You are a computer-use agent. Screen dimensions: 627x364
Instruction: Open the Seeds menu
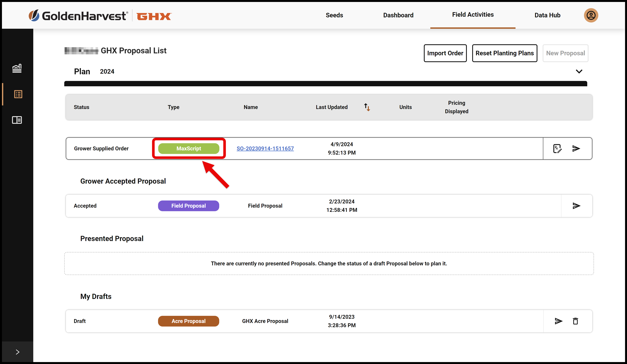(x=334, y=15)
